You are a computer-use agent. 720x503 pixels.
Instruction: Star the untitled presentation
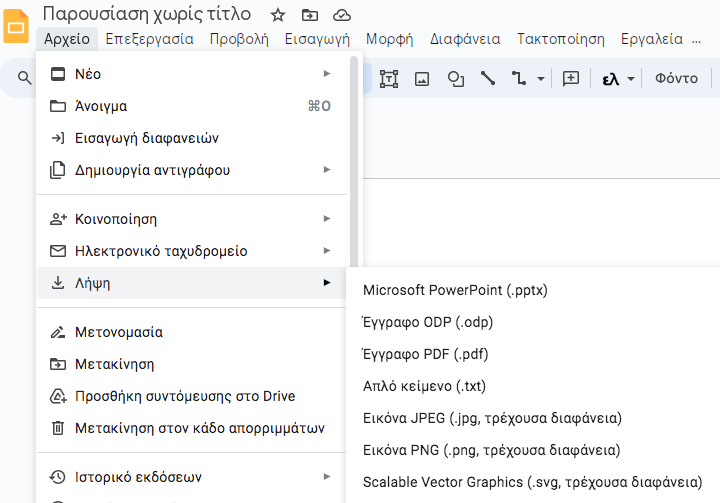[278, 15]
